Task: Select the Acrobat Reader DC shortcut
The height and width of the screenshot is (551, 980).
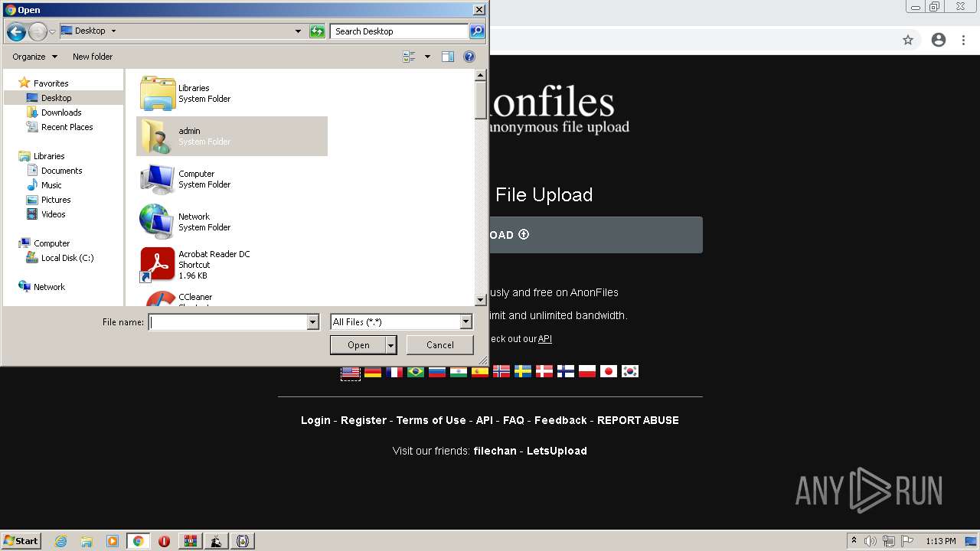Action: [x=232, y=265]
